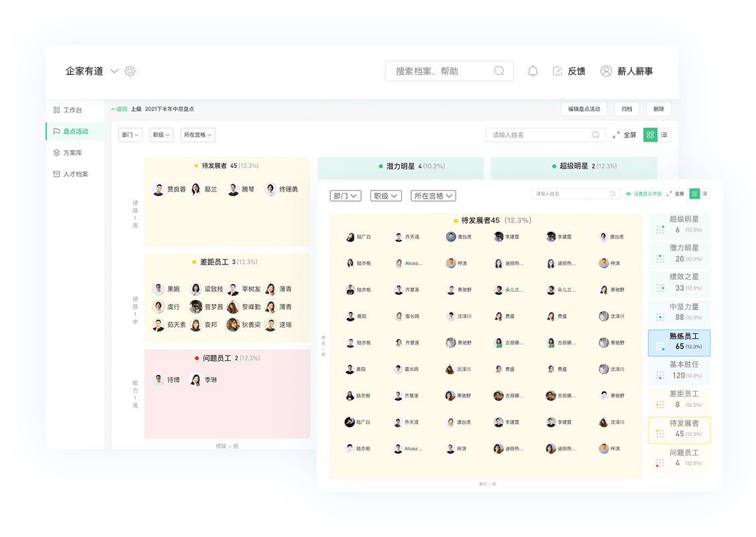Screen dimensions: 756x537
Task: Select the 问题员工 category tab
Action: click(x=678, y=459)
